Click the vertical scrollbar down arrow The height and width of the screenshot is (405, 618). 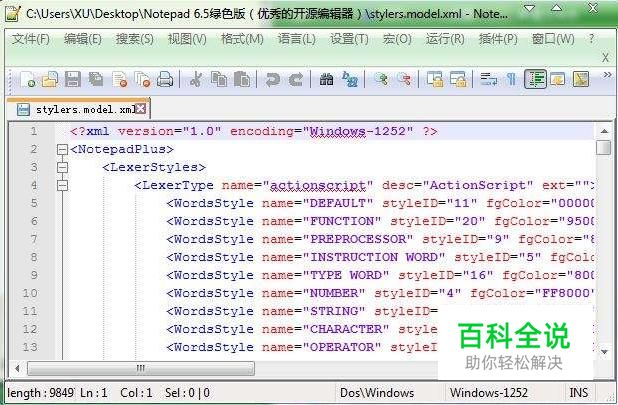604,351
